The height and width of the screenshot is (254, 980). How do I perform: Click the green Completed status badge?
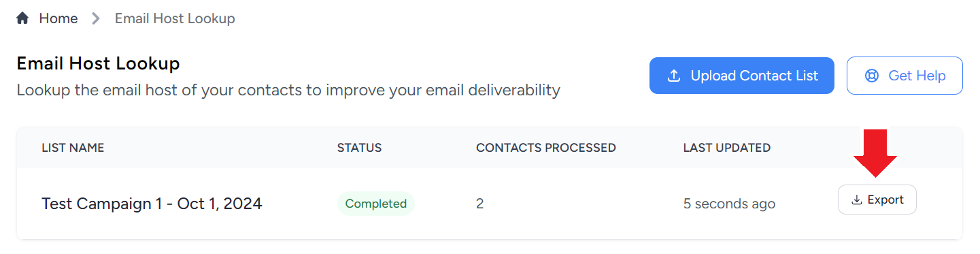[x=376, y=204]
